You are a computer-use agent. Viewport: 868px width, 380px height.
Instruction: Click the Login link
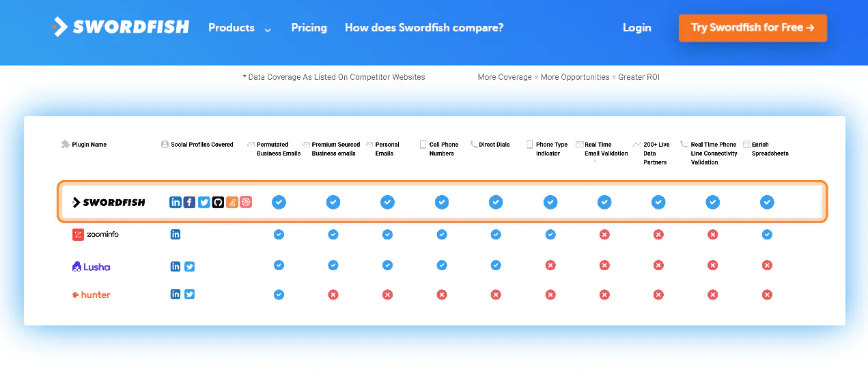pyautogui.click(x=636, y=28)
